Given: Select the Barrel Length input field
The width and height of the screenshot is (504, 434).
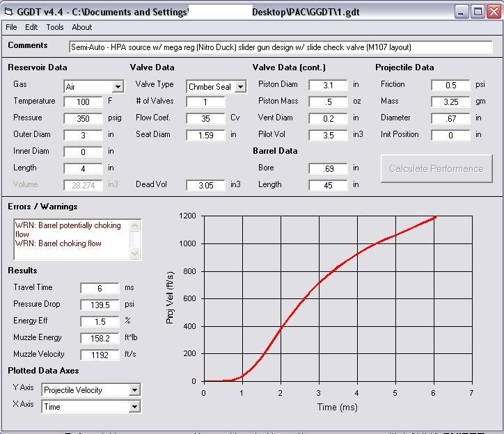Looking at the screenshot, I should [x=328, y=185].
